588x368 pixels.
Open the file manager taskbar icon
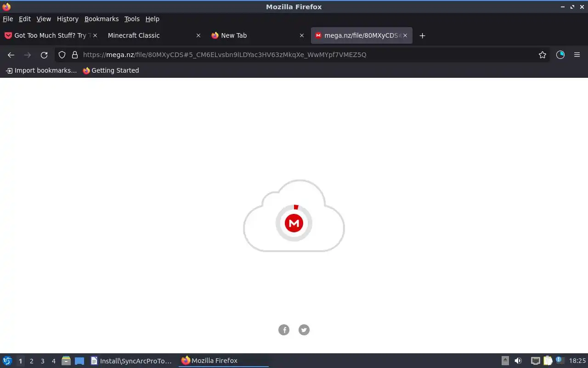pyautogui.click(x=66, y=361)
